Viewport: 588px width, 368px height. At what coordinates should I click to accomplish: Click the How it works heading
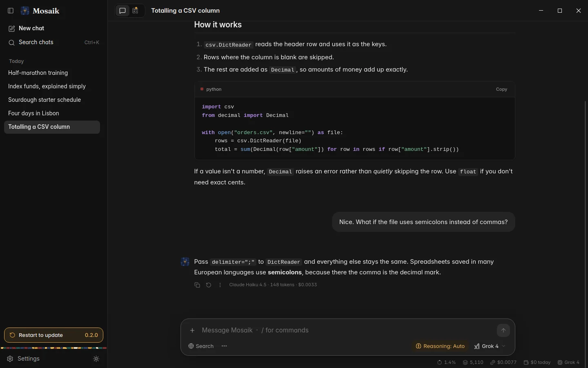tap(218, 25)
